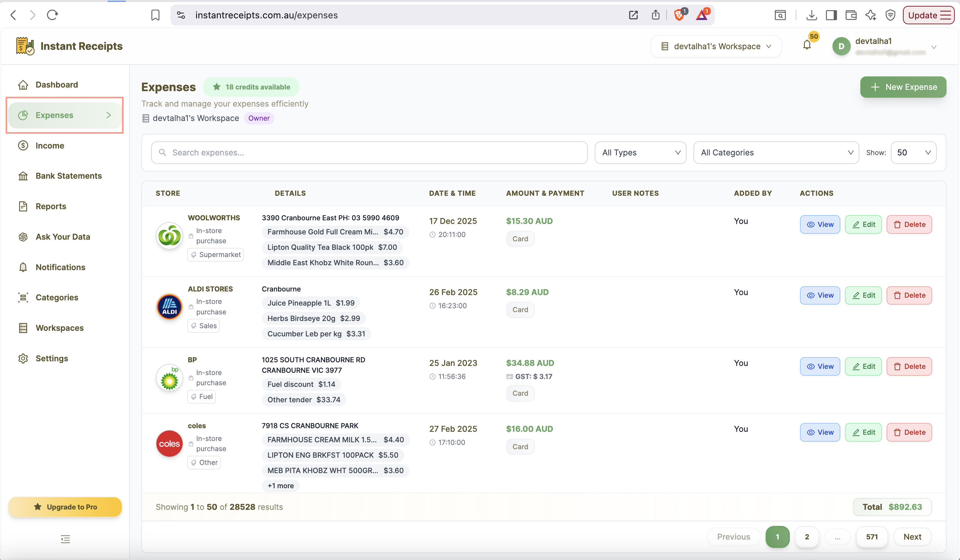
Task: Click the New Expense button
Action: pos(903,87)
